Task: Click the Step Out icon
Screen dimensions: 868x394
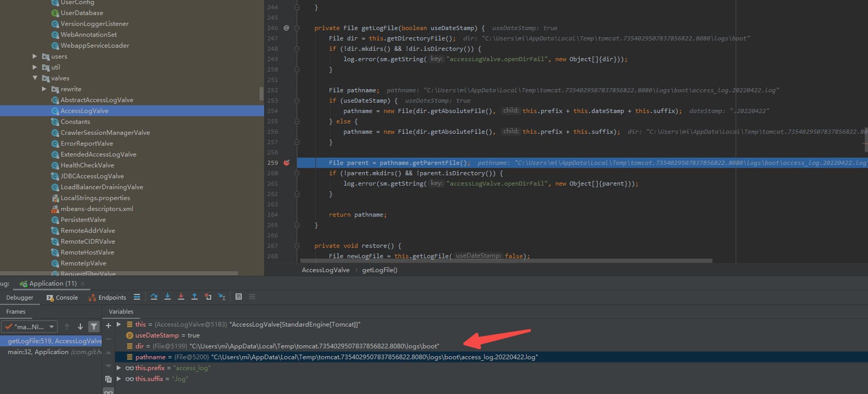Action: 195,297
